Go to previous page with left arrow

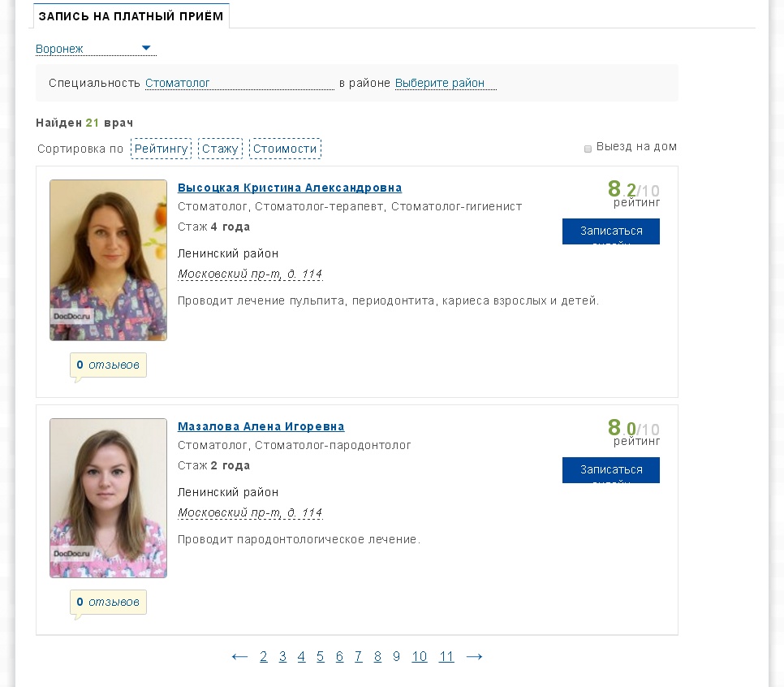[239, 656]
